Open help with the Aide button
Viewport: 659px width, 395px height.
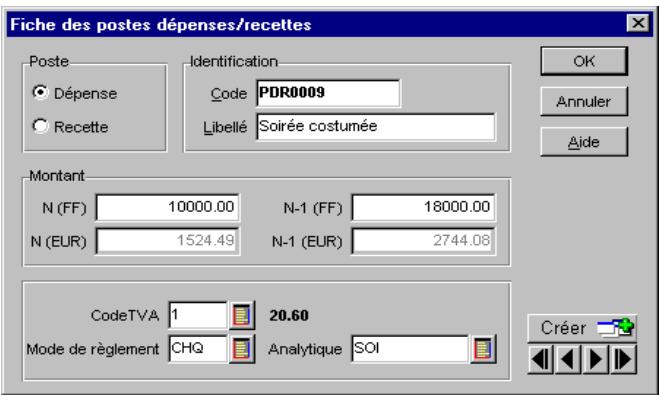click(584, 142)
